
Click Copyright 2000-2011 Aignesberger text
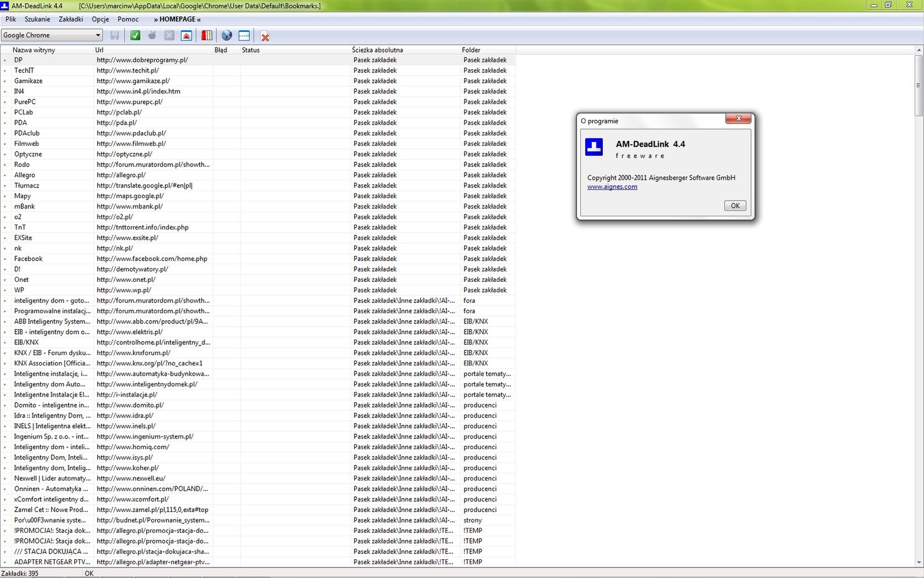661,178
